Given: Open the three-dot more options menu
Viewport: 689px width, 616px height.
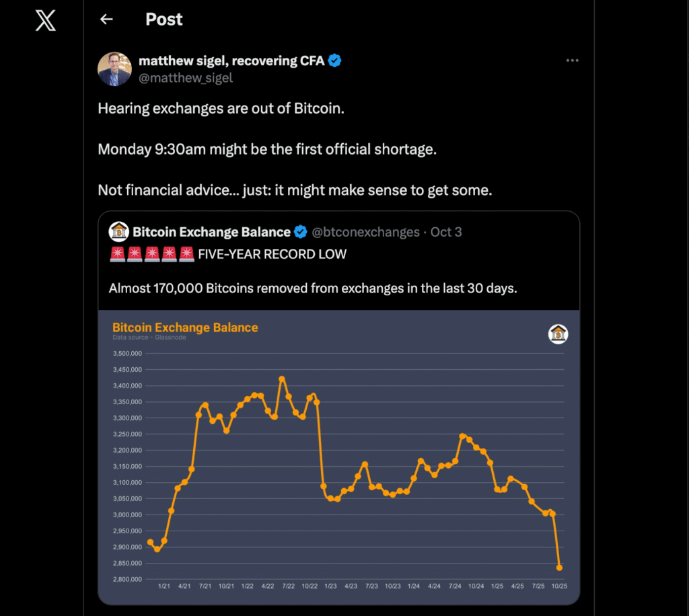Looking at the screenshot, I should coord(572,61).
